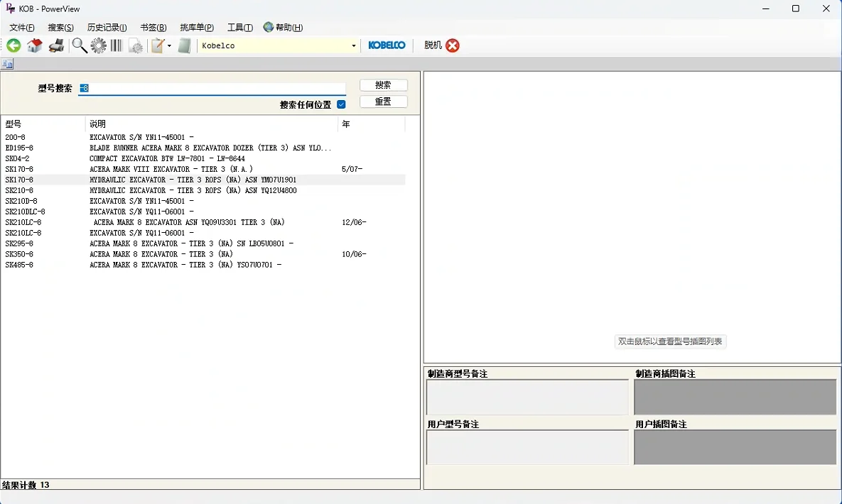Select the SK04-2 model row
This screenshot has height=504, width=842.
coord(203,158)
